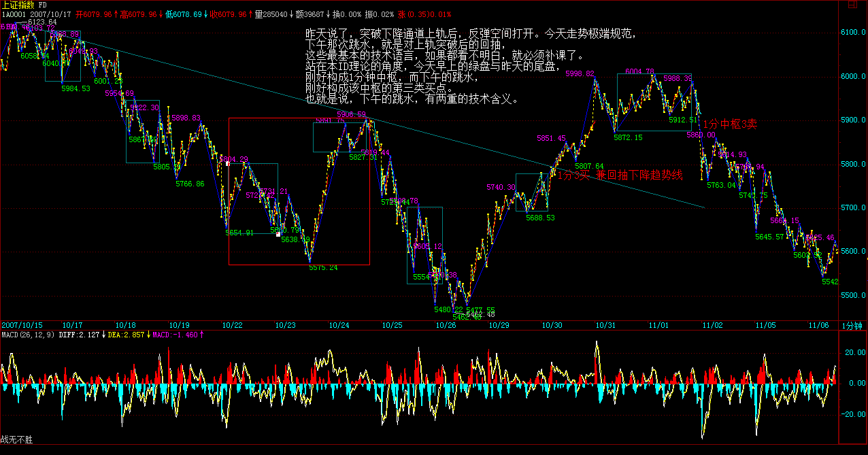
Task: Click the red '1分中枢3卖' annotation
Action: pyautogui.click(x=729, y=124)
